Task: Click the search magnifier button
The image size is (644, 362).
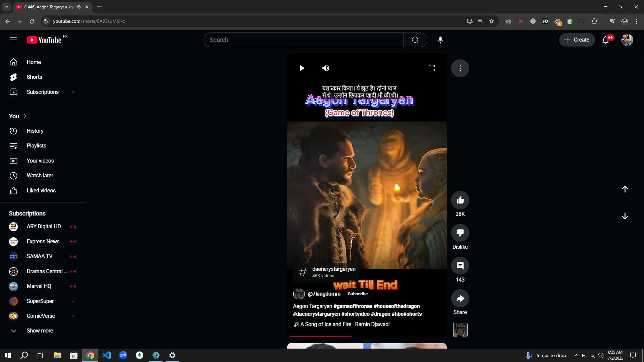Action: click(415, 40)
